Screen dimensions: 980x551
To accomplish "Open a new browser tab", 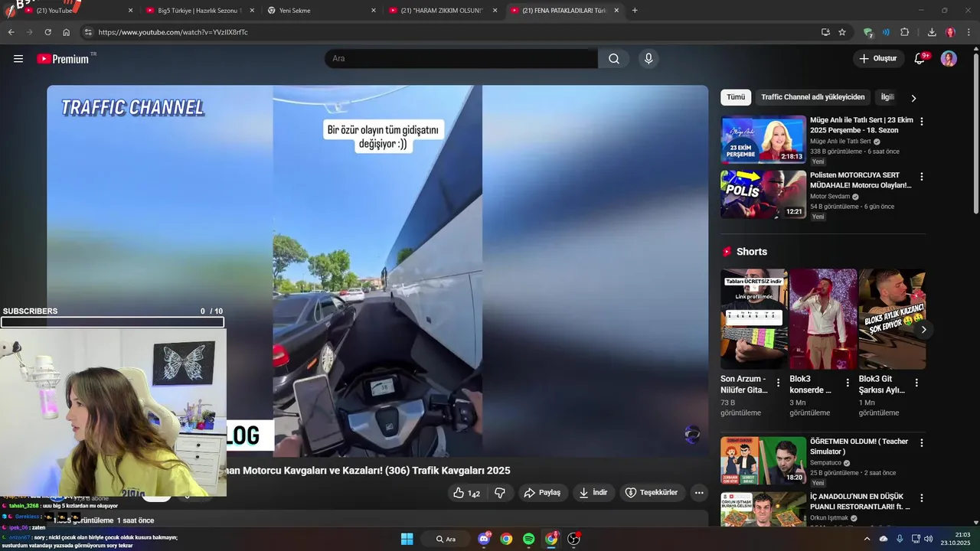I will coord(635,11).
